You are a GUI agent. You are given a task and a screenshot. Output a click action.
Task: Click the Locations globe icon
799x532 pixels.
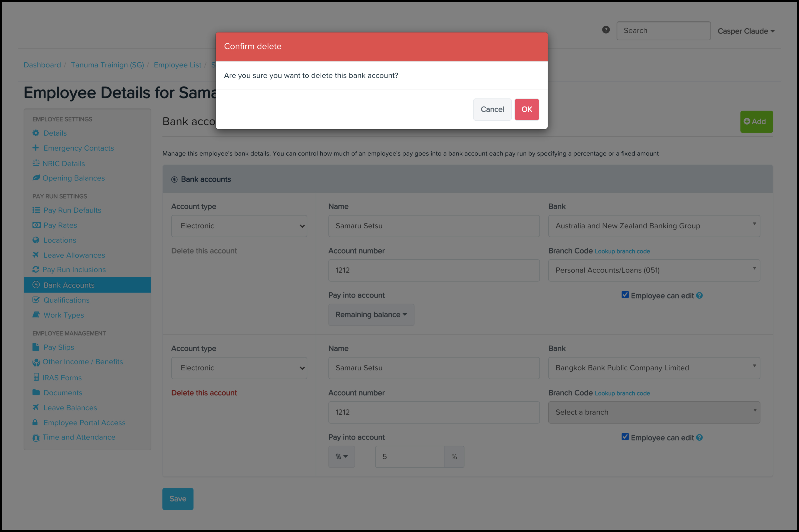[x=36, y=240]
